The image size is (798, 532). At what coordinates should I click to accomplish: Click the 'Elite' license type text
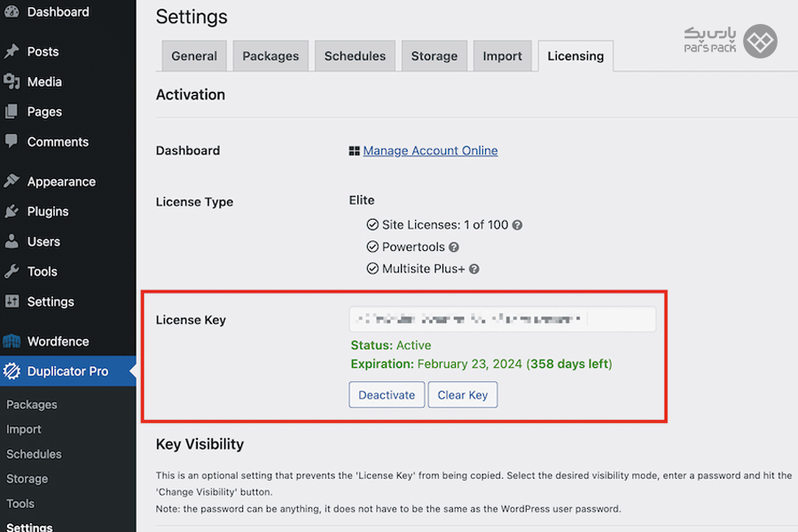362,200
